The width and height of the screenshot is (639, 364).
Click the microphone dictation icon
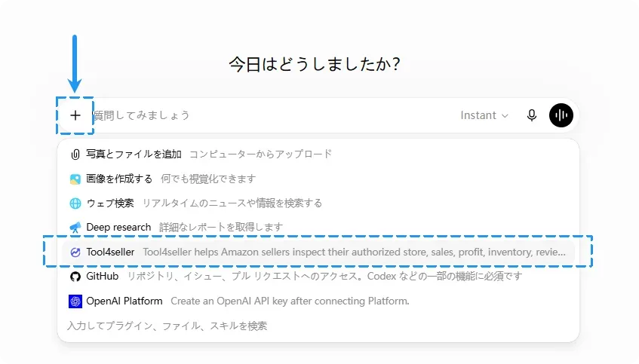tap(531, 115)
